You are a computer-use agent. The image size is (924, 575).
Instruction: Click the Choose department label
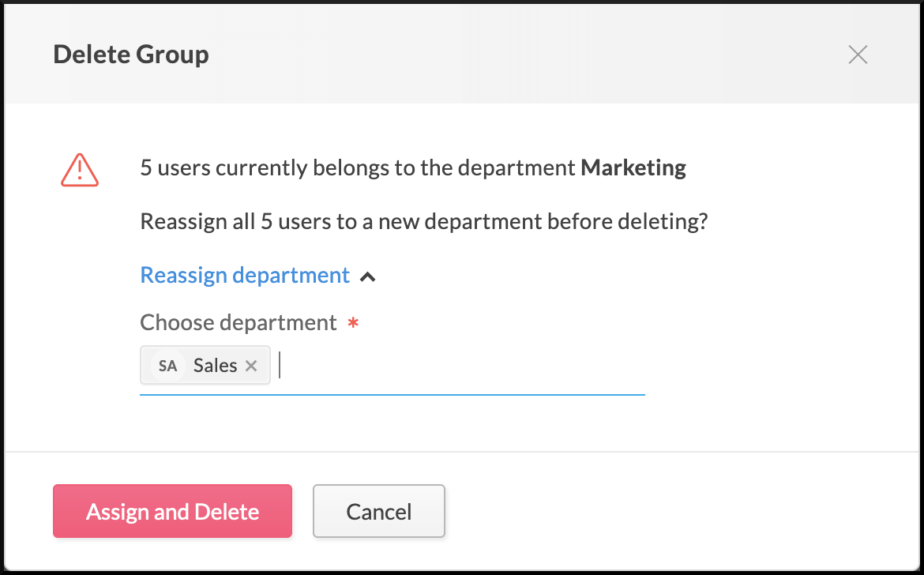point(239,323)
